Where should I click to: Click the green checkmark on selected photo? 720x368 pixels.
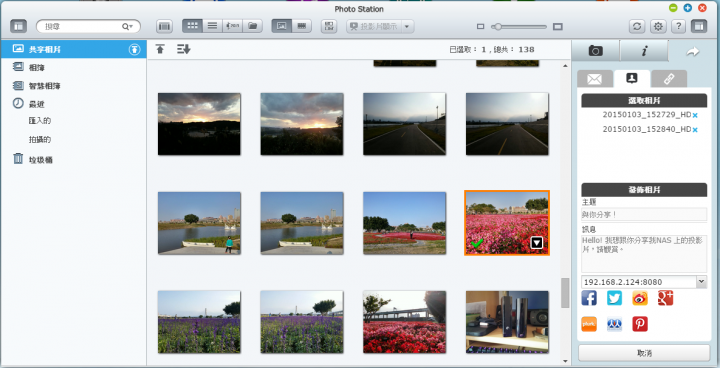tap(477, 244)
